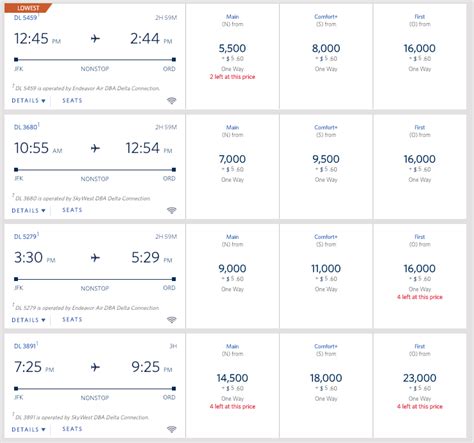This screenshot has width=474, height=443.
Task: Open the DL 3680 flight number link
Action: (x=26, y=127)
